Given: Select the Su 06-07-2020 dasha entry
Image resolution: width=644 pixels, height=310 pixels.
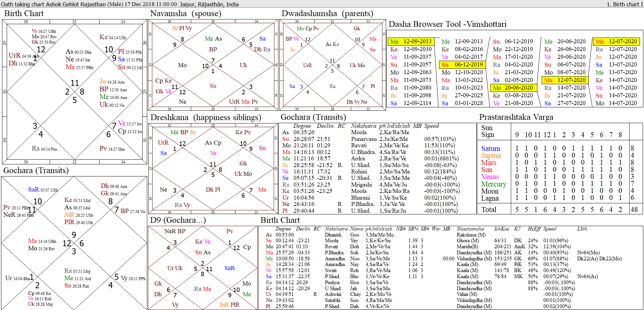Looking at the screenshot, I should pos(565,64).
